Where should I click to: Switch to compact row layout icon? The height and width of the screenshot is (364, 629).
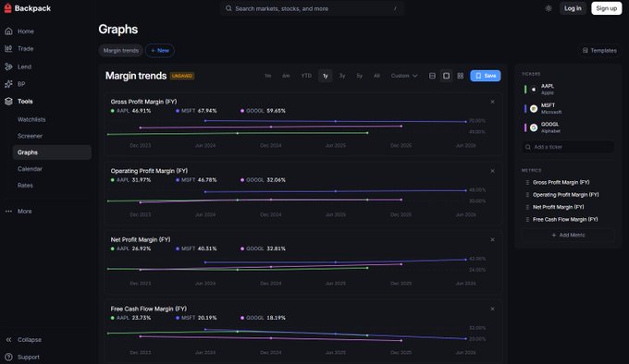coord(432,76)
